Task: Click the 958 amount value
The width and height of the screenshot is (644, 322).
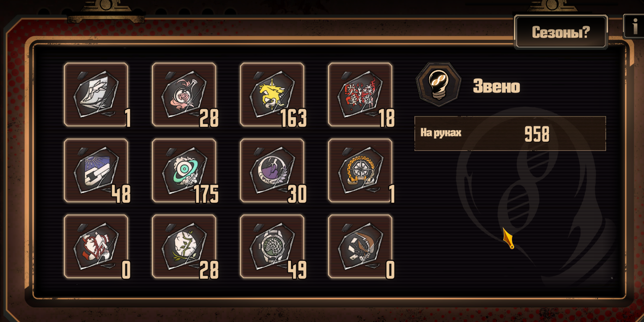Action: coord(537,134)
